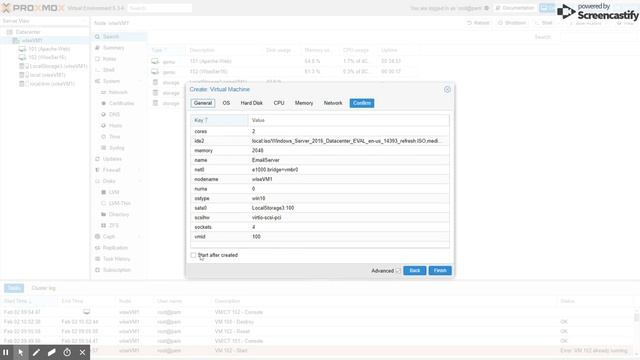Open Search in the node menu
The height and width of the screenshot is (360, 640).
point(111,37)
